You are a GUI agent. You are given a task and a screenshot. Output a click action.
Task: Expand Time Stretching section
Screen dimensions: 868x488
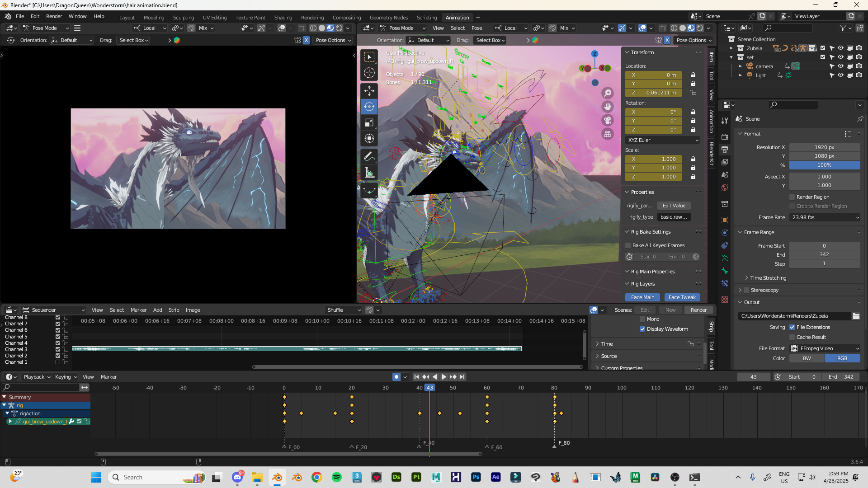(x=768, y=278)
